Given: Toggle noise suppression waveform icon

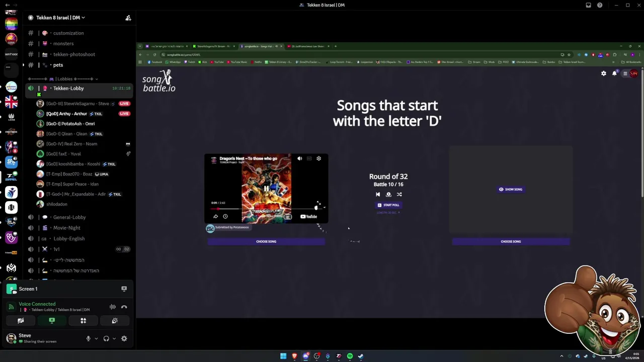Looking at the screenshot, I should click(x=113, y=307).
